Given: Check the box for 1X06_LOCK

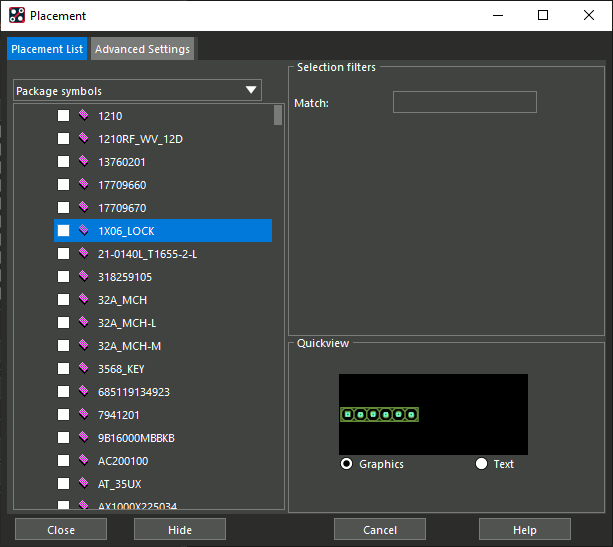Looking at the screenshot, I should click(63, 231).
